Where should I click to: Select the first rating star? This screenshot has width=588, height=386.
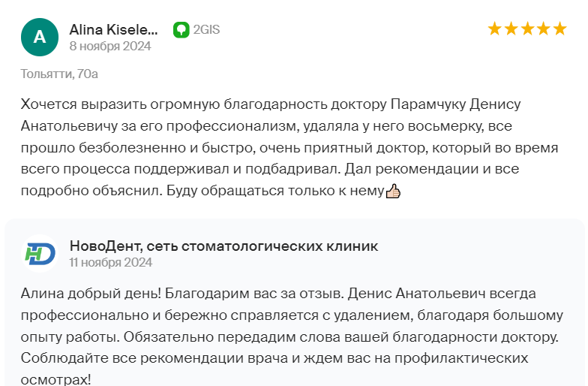click(495, 29)
